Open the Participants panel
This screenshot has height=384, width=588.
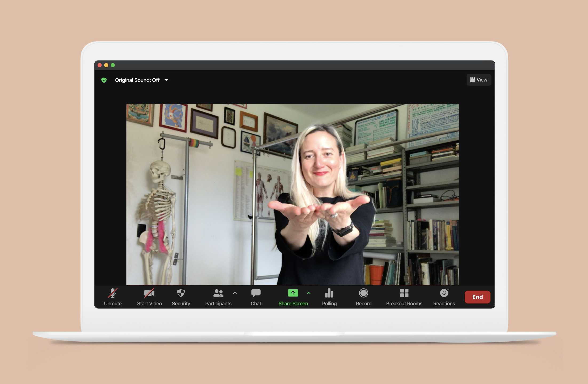[x=218, y=297]
